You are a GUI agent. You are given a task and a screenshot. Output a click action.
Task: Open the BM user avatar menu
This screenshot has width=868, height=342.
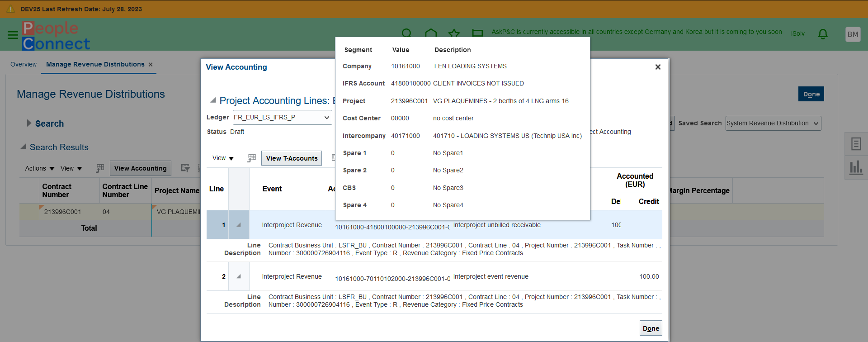tap(853, 34)
